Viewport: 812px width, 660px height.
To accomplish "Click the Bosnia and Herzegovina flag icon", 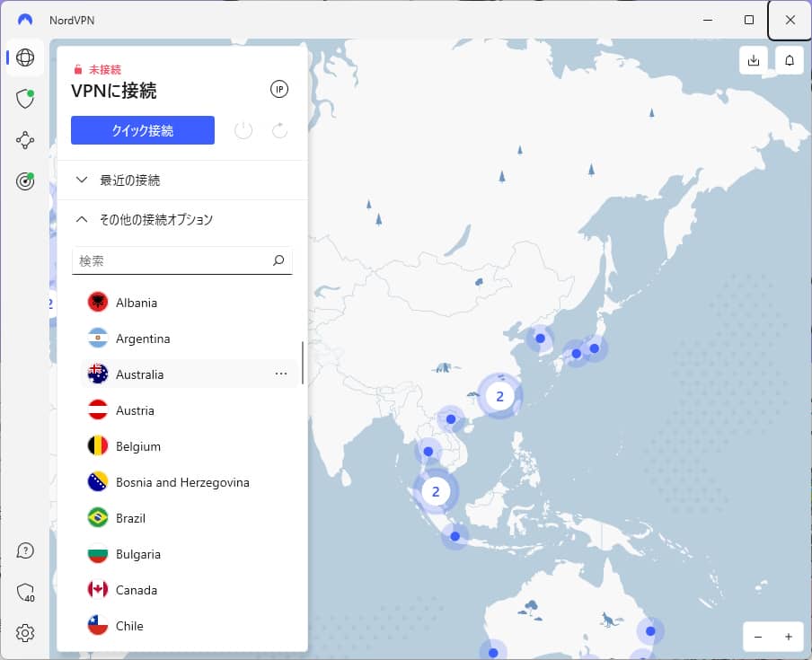I will click(x=97, y=482).
